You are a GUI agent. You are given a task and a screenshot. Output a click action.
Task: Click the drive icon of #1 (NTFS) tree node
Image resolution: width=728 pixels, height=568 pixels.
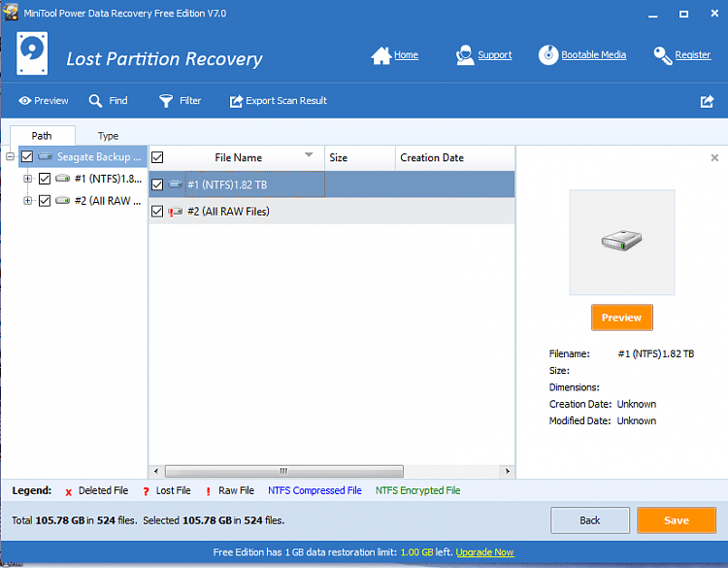[63, 179]
